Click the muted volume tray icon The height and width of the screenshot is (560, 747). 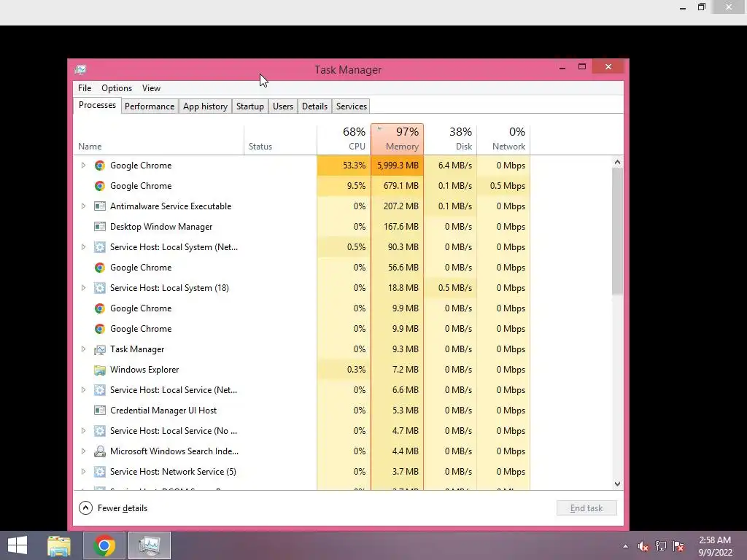click(x=643, y=546)
